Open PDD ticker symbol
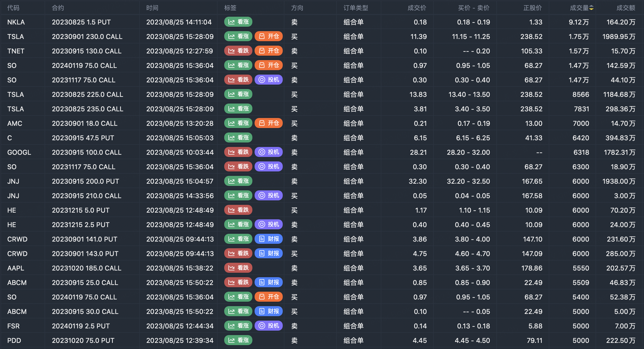 [x=14, y=341]
